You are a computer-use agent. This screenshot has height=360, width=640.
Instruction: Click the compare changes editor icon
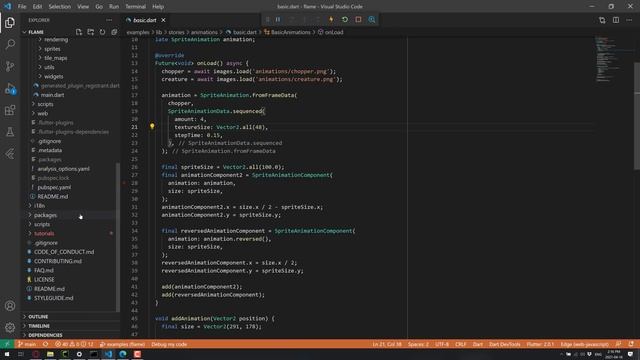(x=602, y=20)
